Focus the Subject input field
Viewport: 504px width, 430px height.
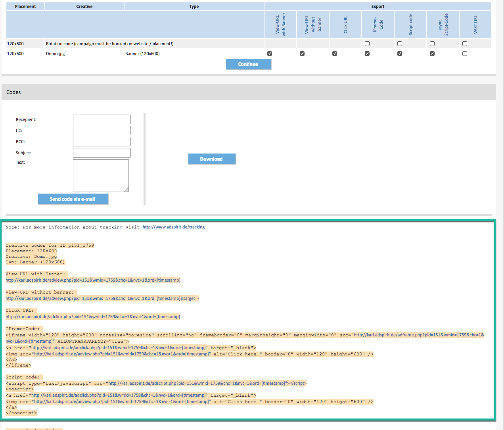click(102, 153)
